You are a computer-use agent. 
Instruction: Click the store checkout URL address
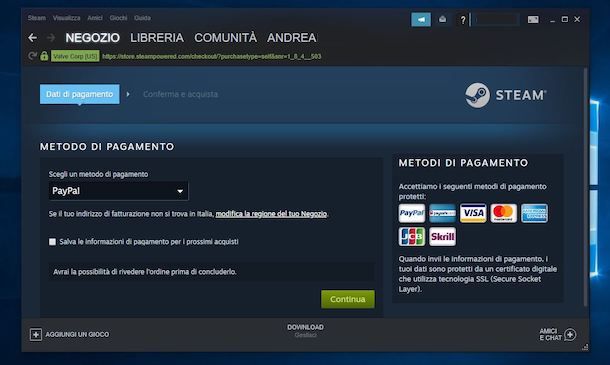[212, 56]
